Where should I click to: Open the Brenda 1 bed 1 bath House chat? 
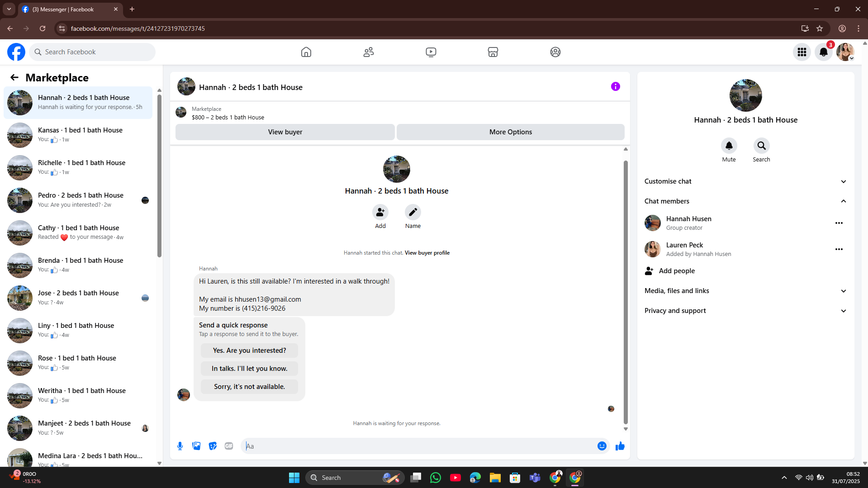click(x=78, y=265)
